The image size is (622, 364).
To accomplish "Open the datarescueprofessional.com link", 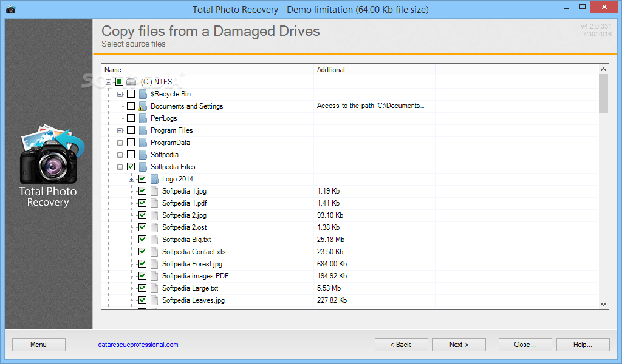I will [138, 345].
